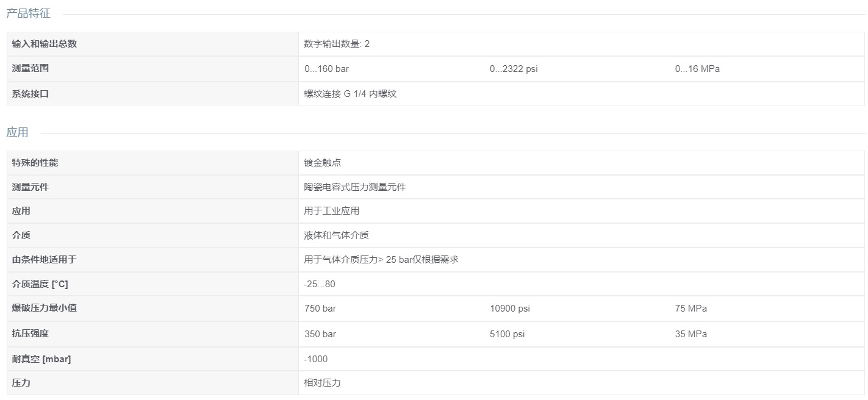Click the 75 MPa burst pressure value
The width and height of the screenshot is (868, 400).
coord(691,309)
